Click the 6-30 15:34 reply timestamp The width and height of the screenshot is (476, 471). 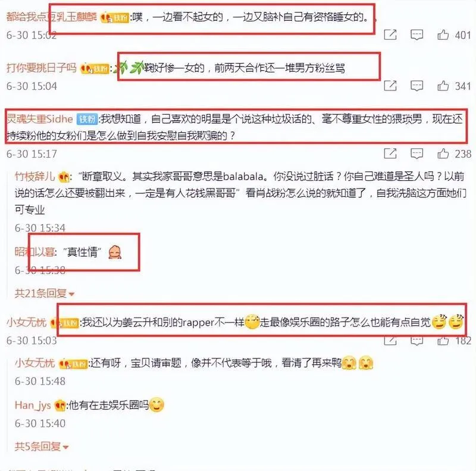(x=40, y=228)
